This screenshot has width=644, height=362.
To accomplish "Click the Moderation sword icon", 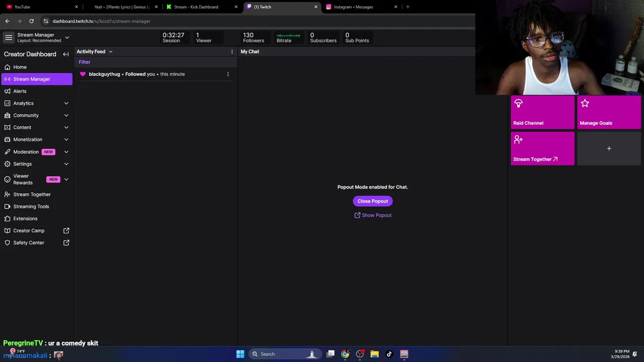I will [7, 152].
